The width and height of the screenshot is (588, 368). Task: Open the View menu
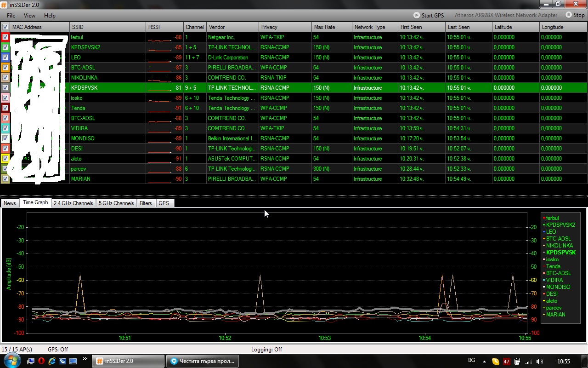click(29, 16)
